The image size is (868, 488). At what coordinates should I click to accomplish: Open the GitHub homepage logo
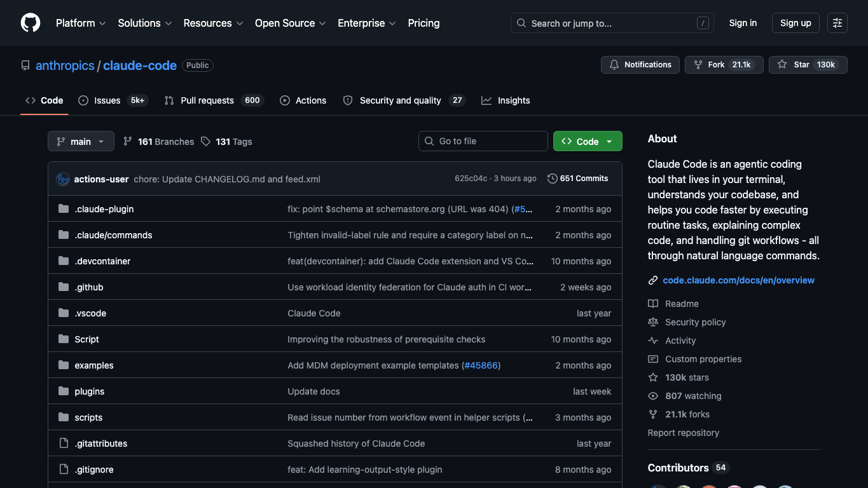tap(31, 23)
